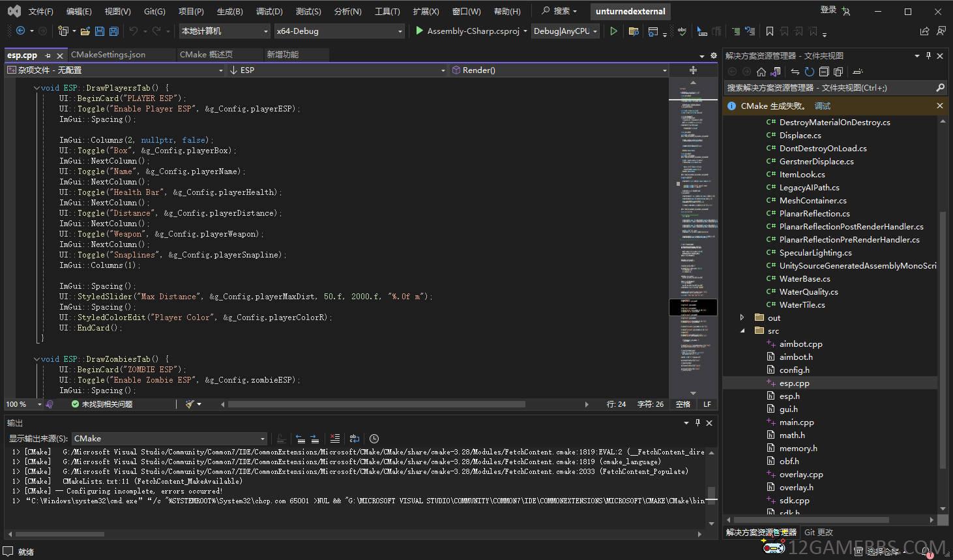Screen dimensions: 953x560
Task: Toggle auto-hide pin on the Output panel
Action: tap(697, 423)
